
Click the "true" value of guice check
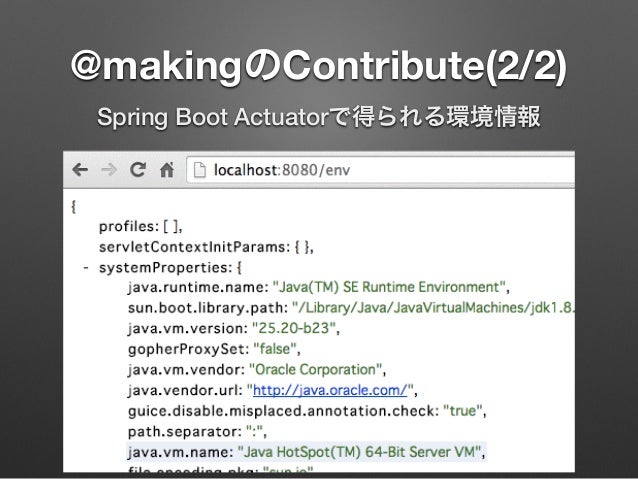(463, 411)
